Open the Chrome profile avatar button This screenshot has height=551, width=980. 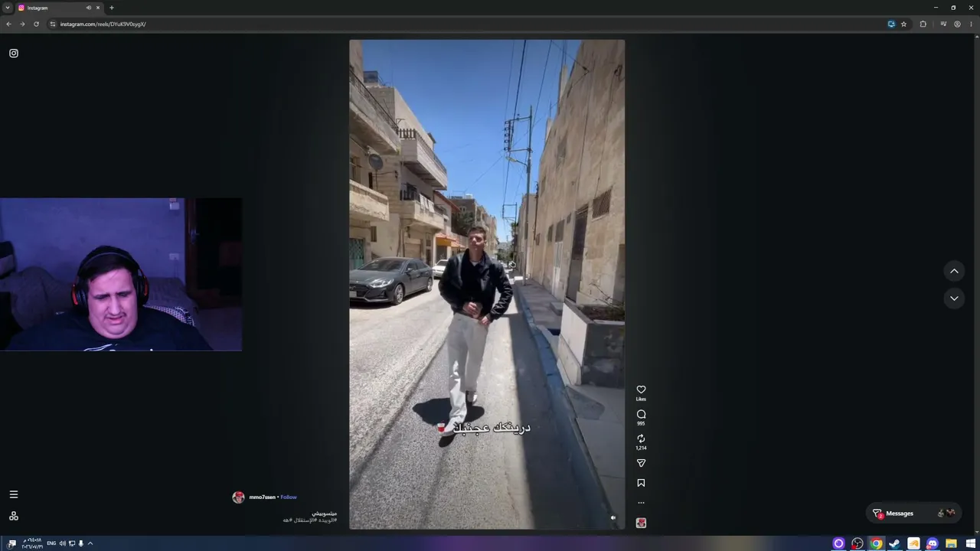[957, 24]
